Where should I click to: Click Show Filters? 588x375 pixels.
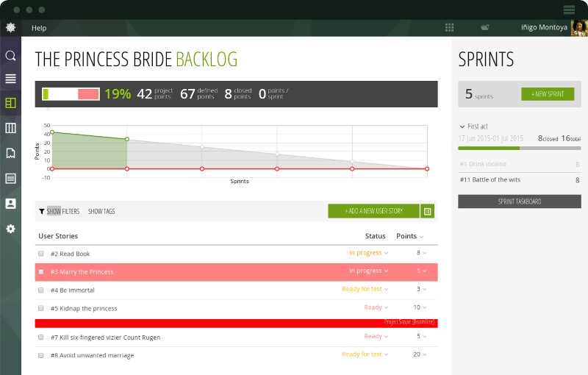tap(63, 212)
